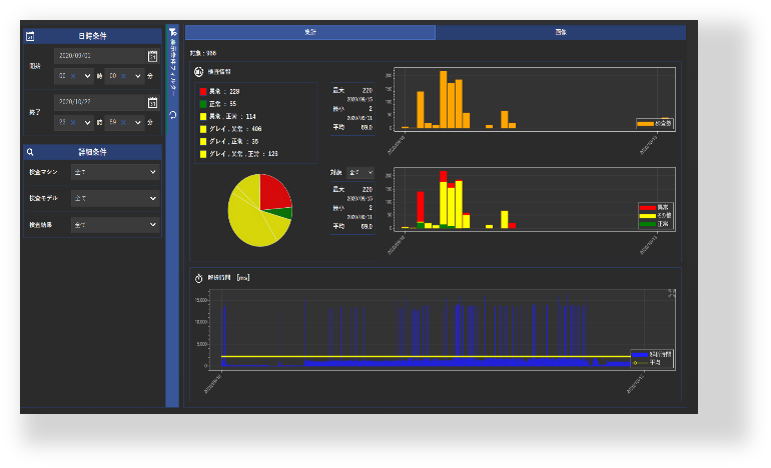The width and height of the screenshot is (771, 468).
Task: Open the end date calendar picker icon
Action: [x=152, y=102]
